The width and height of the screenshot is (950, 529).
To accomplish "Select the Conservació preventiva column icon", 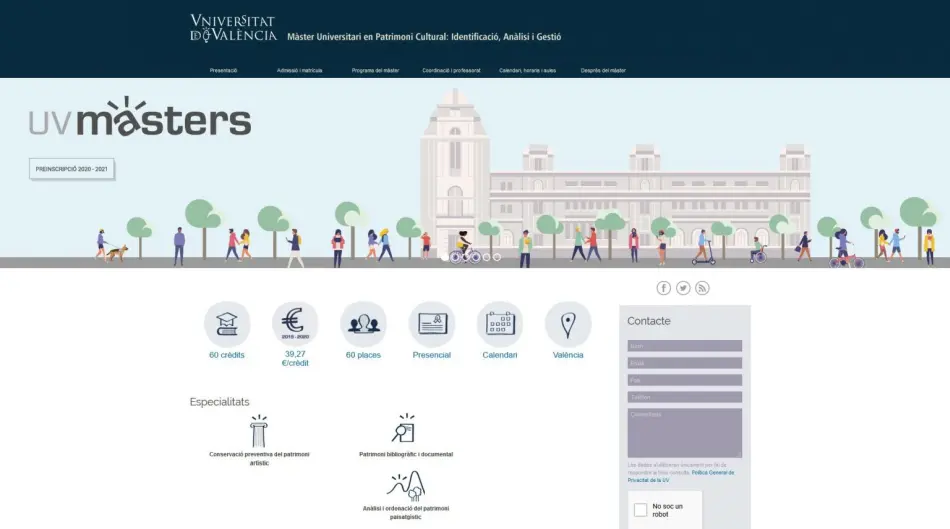I will (x=259, y=431).
